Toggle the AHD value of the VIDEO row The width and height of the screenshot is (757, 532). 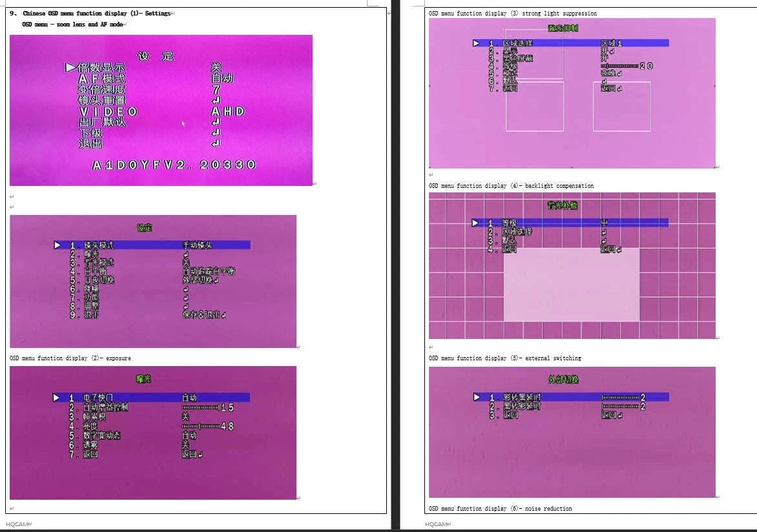pyautogui.click(x=228, y=112)
